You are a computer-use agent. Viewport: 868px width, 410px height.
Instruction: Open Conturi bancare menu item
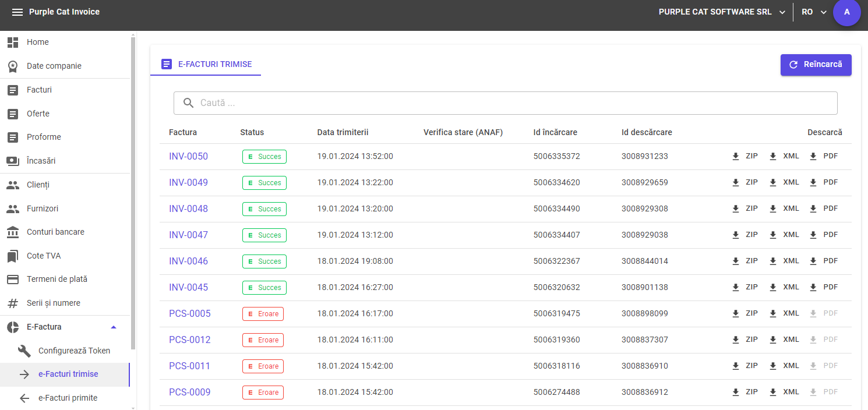click(x=65, y=232)
